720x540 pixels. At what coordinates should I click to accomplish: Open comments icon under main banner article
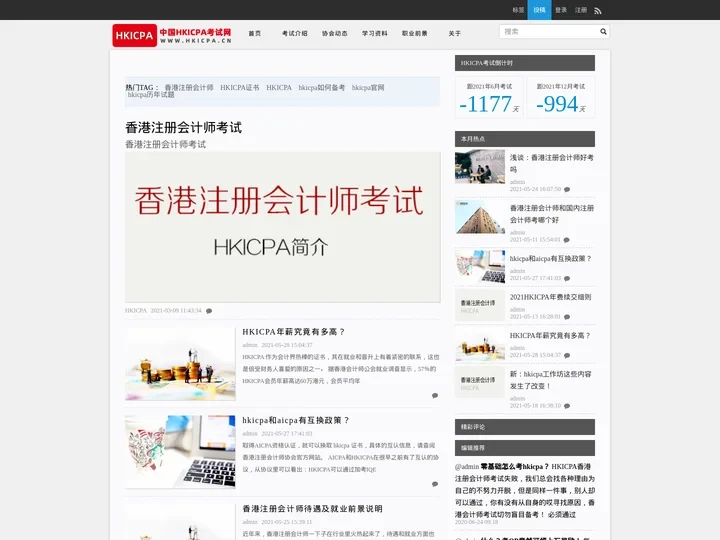point(209,311)
